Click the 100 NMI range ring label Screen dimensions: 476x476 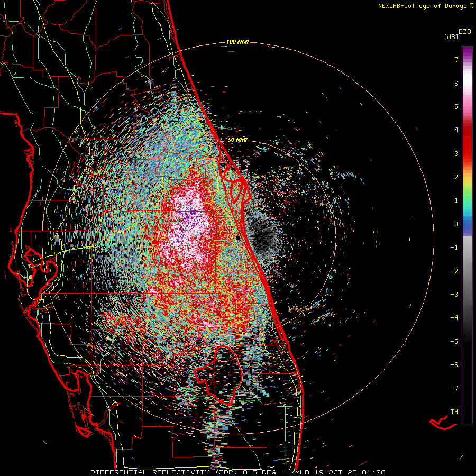(x=237, y=42)
